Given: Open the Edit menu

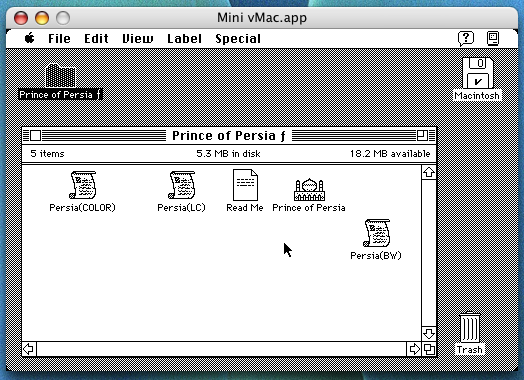Looking at the screenshot, I should coord(96,39).
